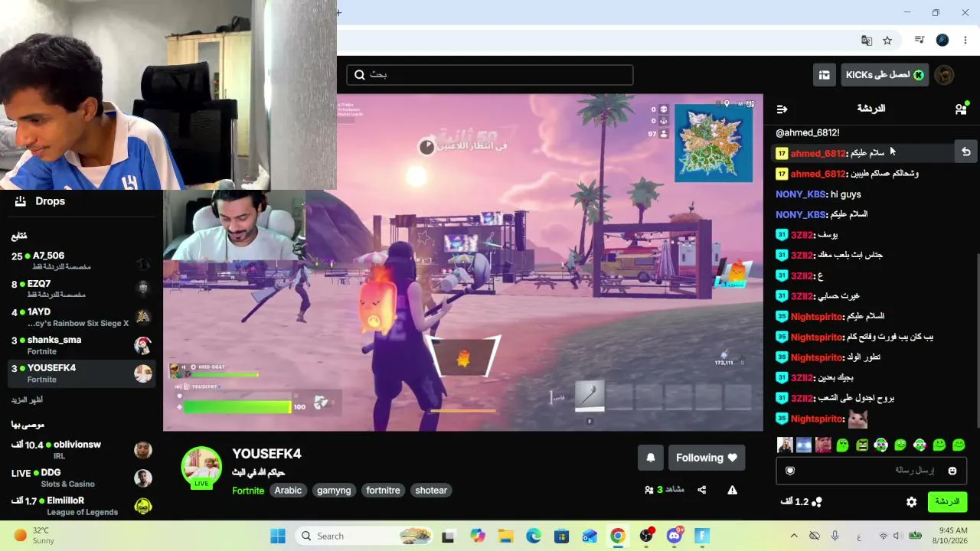Focus the Kick search box
The image size is (980, 551).
click(490, 75)
